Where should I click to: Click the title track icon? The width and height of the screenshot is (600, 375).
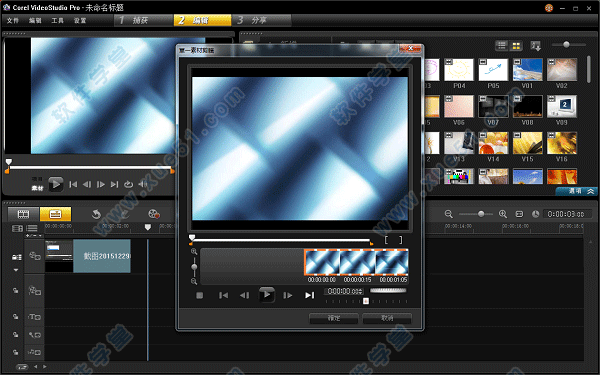(x=35, y=317)
